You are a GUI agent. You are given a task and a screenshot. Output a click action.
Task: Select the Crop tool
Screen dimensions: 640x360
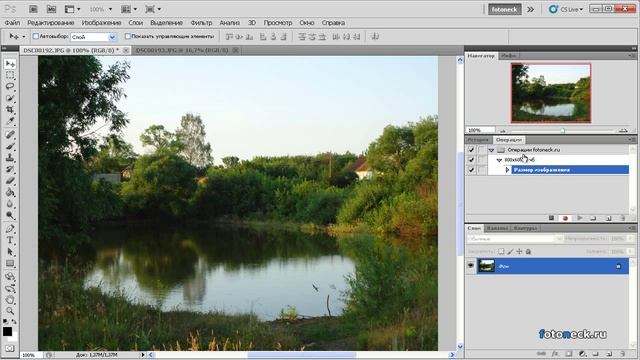[x=10, y=110]
